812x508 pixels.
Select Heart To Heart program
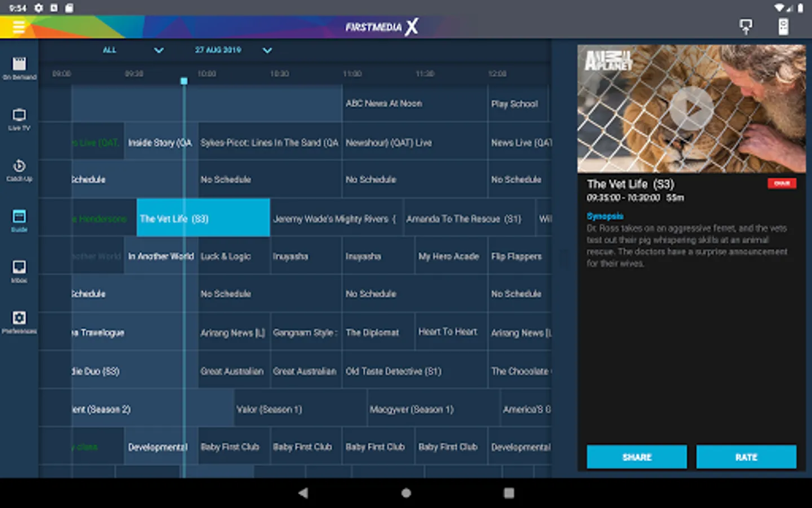tap(451, 332)
